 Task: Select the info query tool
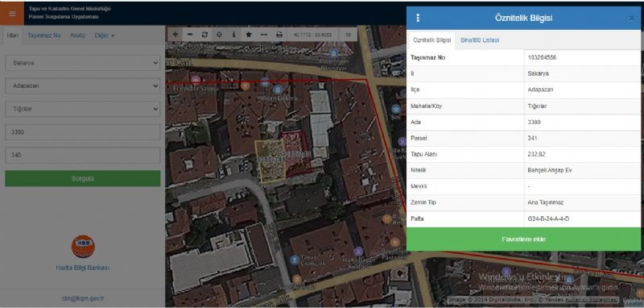tap(234, 35)
